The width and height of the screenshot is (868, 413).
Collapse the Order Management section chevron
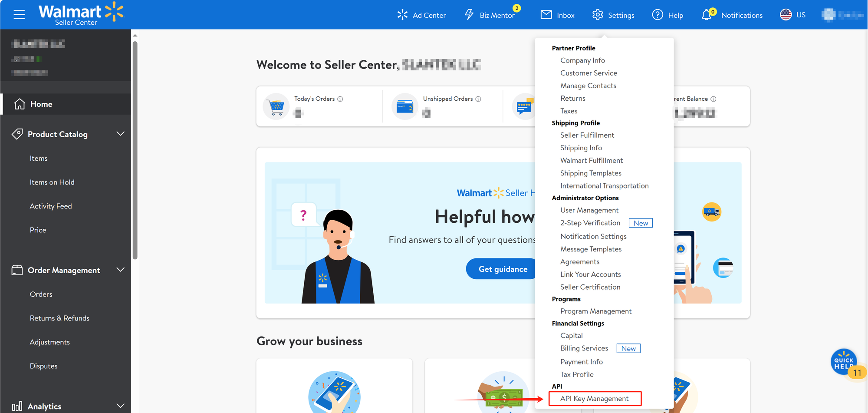(x=121, y=270)
